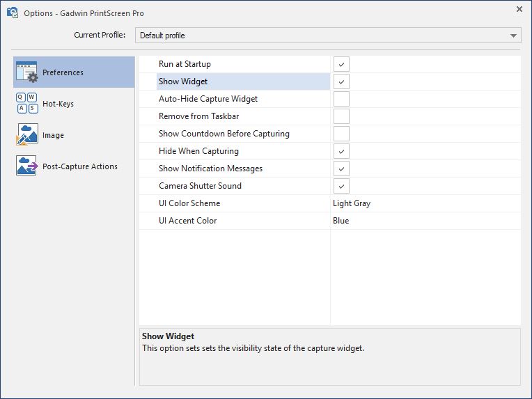Uncheck the Run at Startup checkbox
The width and height of the screenshot is (532, 399).
coord(341,64)
